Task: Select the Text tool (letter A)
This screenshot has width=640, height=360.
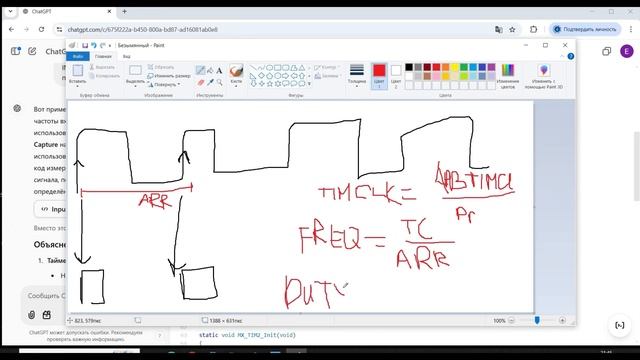Action: pos(220,70)
